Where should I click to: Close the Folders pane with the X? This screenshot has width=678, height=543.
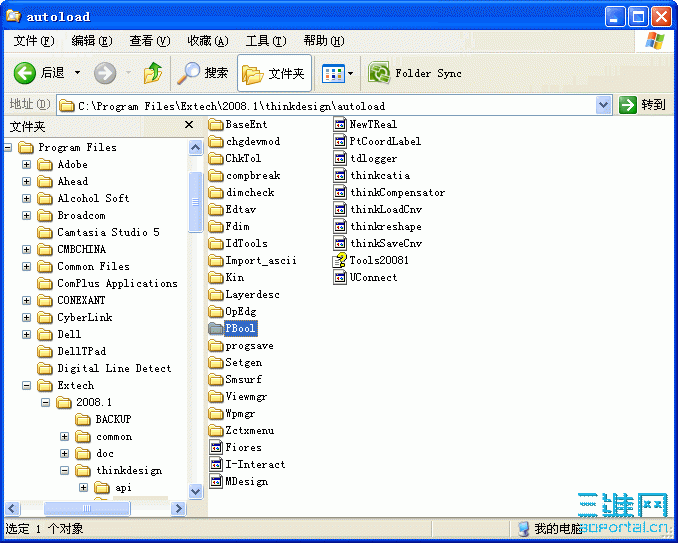(189, 125)
